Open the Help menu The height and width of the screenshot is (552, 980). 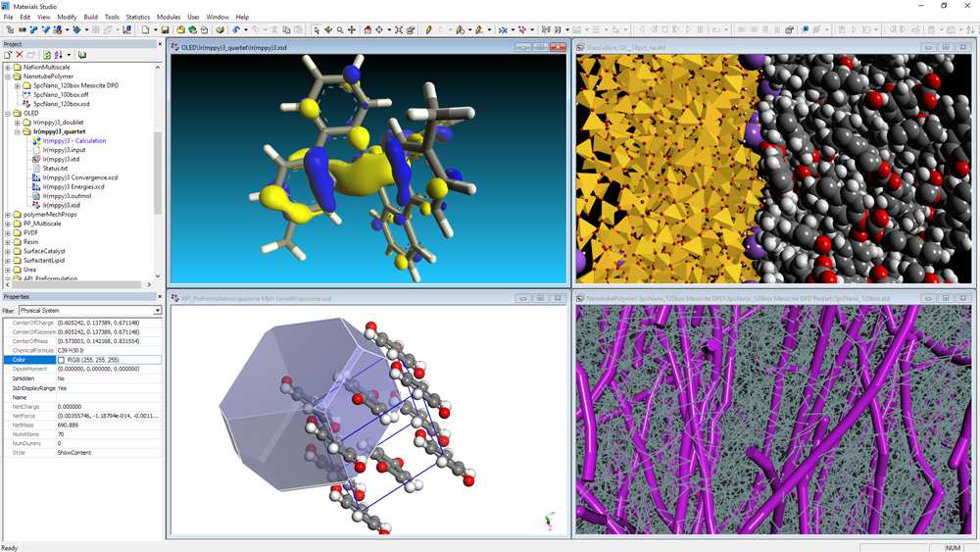242,17
